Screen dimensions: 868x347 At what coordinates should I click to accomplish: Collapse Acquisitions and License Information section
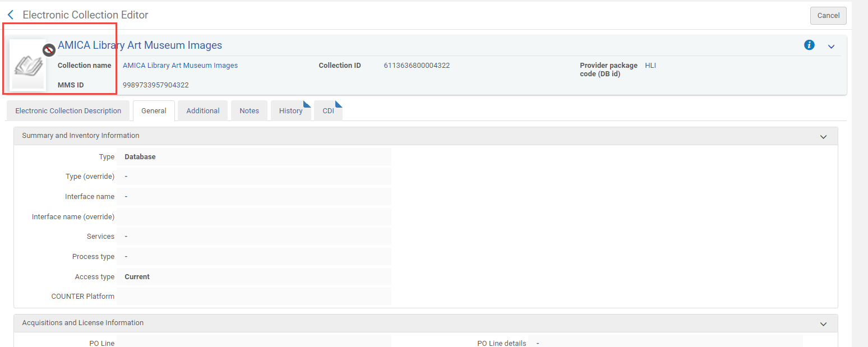click(x=823, y=323)
